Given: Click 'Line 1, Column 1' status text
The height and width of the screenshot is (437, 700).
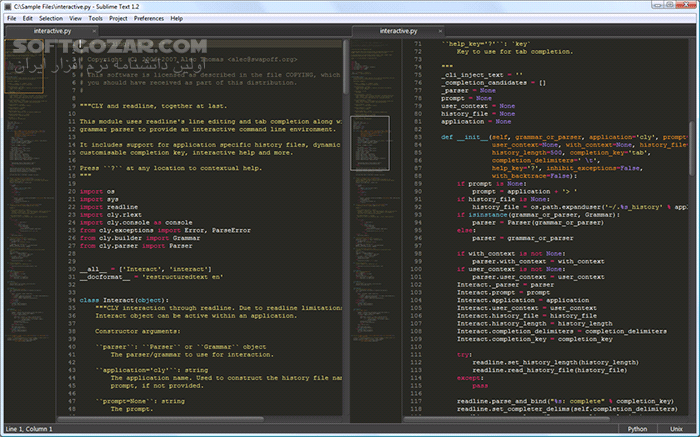Looking at the screenshot, I should click(29, 429).
